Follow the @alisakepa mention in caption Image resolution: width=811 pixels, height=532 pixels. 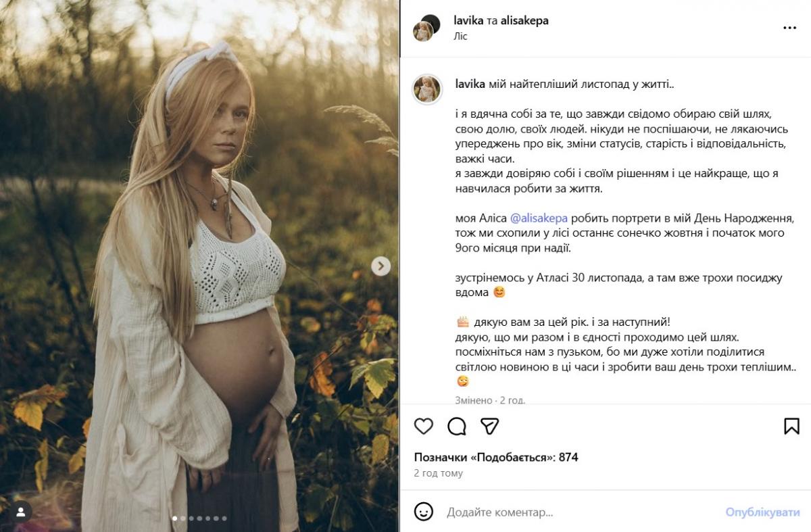[x=539, y=218]
